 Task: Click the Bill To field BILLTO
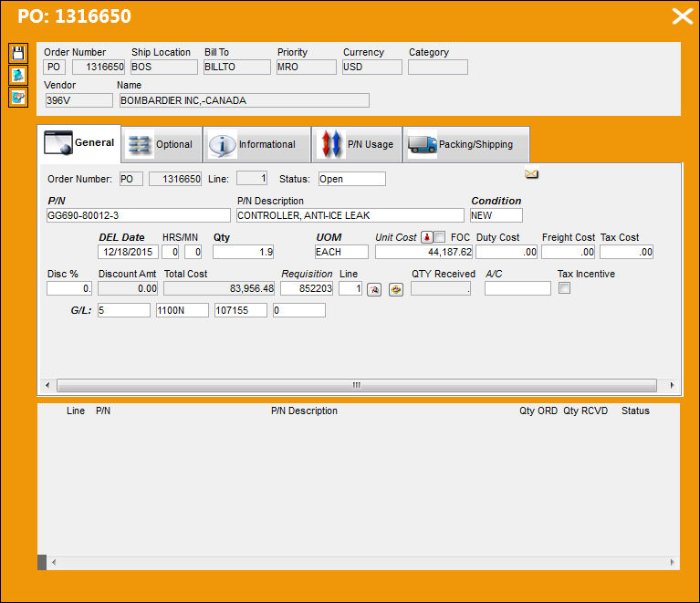click(x=237, y=67)
